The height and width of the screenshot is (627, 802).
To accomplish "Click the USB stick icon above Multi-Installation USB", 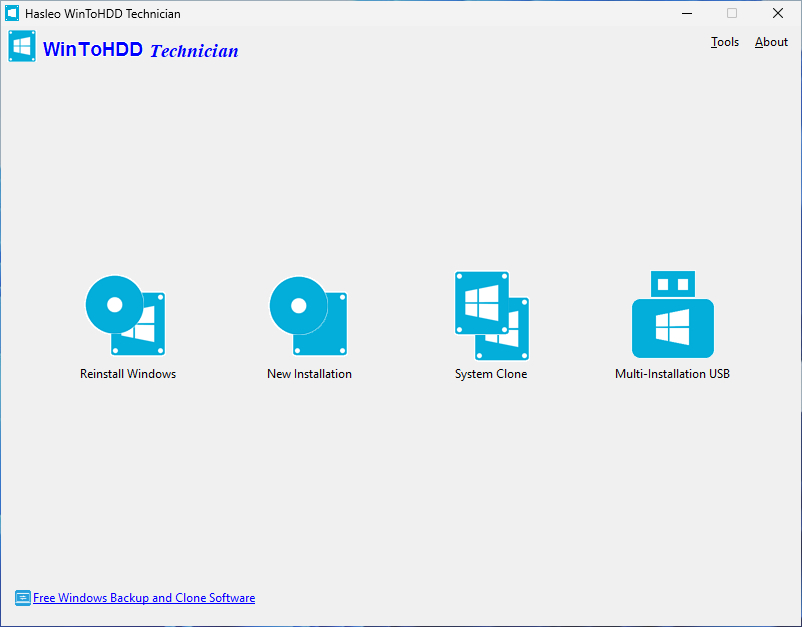I will [672, 313].
